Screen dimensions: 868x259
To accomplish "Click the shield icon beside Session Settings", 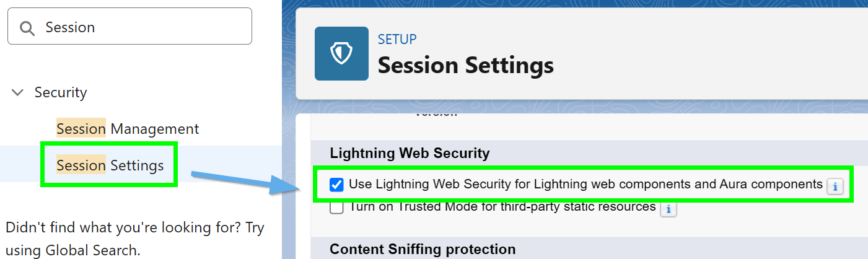I will click(341, 54).
